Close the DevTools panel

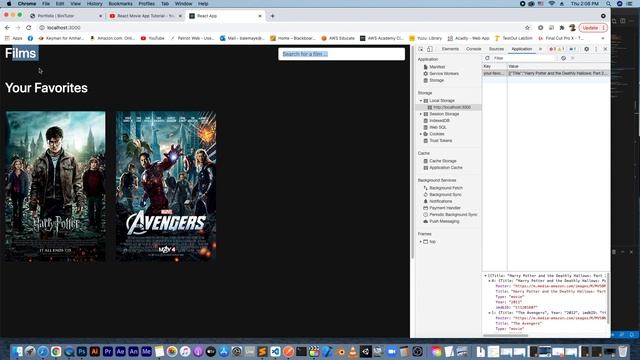pyautogui.click(x=605, y=49)
